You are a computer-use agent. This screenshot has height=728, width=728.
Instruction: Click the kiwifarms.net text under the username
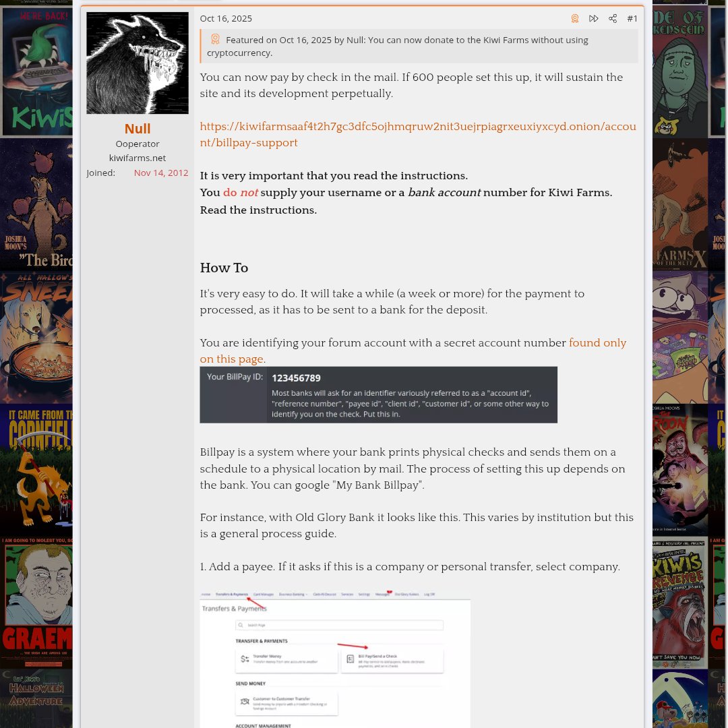pyautogui.click(x=138, y=158)
